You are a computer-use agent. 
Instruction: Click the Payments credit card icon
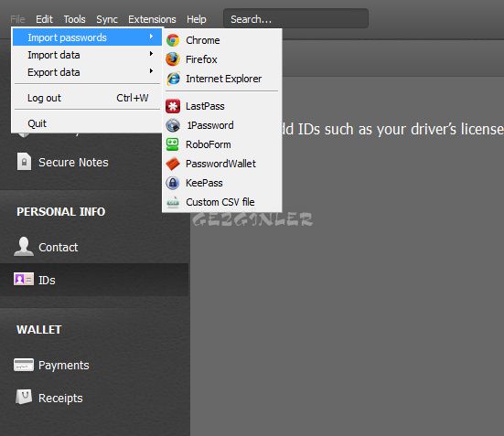(x=24, y=365)
